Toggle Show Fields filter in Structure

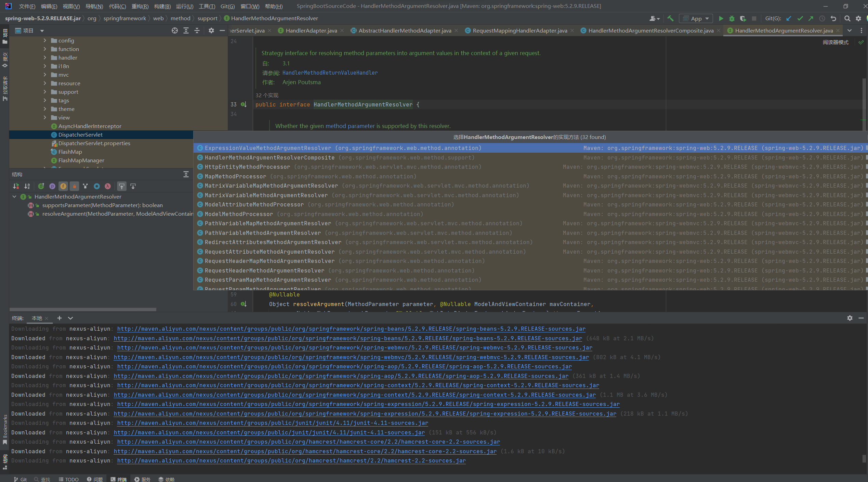point(63,186)
